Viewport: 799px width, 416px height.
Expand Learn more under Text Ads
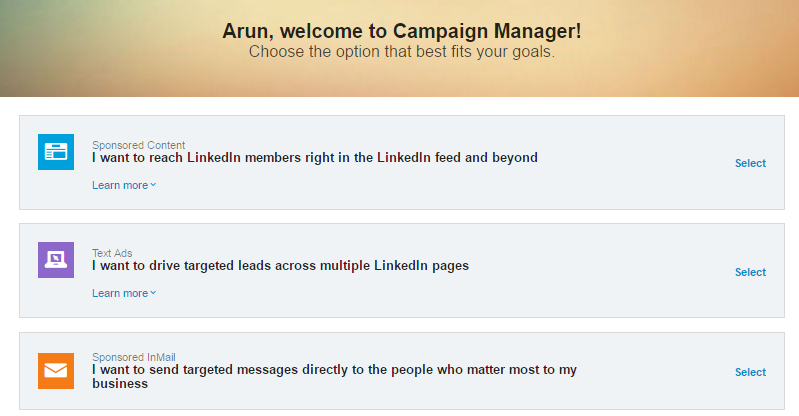point(124,294)
